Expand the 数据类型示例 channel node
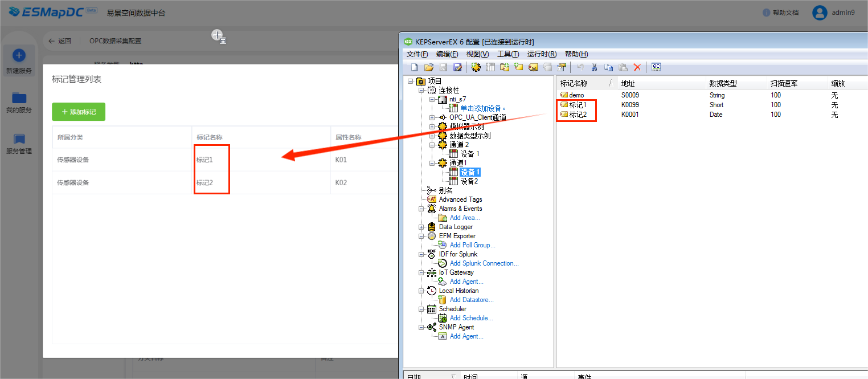The width and height of the screenshot is (868, 379). coord(432,136)
